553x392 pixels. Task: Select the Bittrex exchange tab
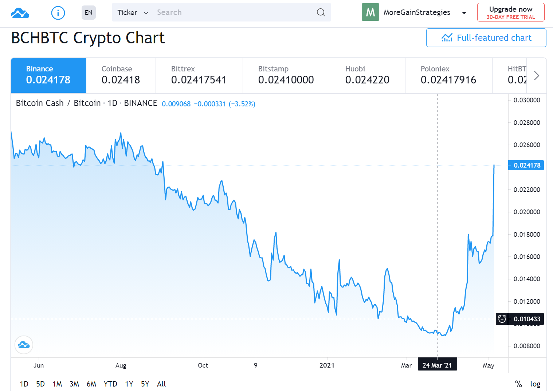199,75
